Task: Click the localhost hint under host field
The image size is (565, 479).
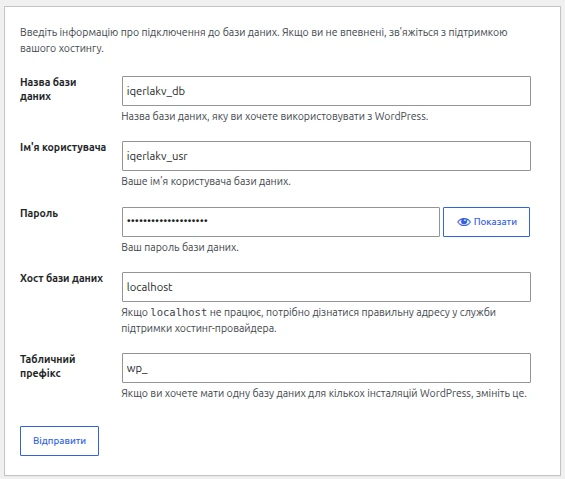Action: [308, 320]
